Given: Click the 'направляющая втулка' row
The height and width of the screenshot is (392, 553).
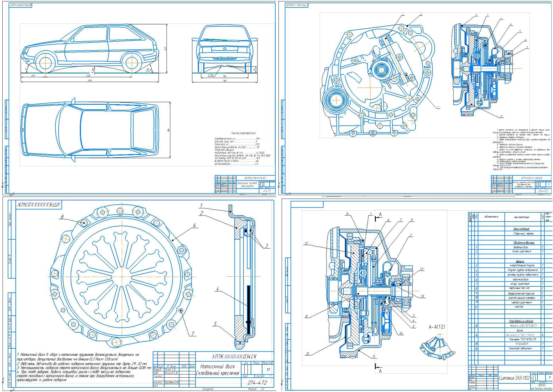Looking at the screenshot, I should [522, 265].
